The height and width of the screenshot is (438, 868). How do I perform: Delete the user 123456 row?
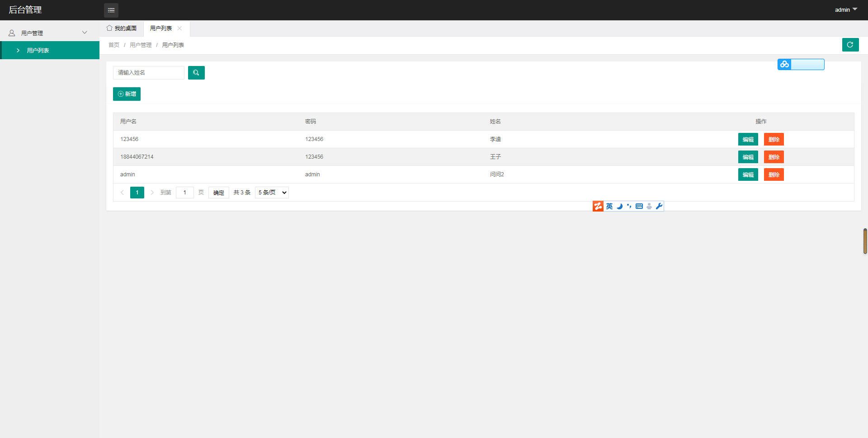[774, 139]
